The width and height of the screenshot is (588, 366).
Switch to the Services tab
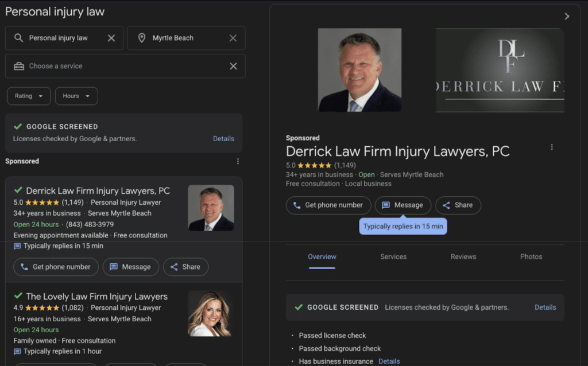point(393,257)
